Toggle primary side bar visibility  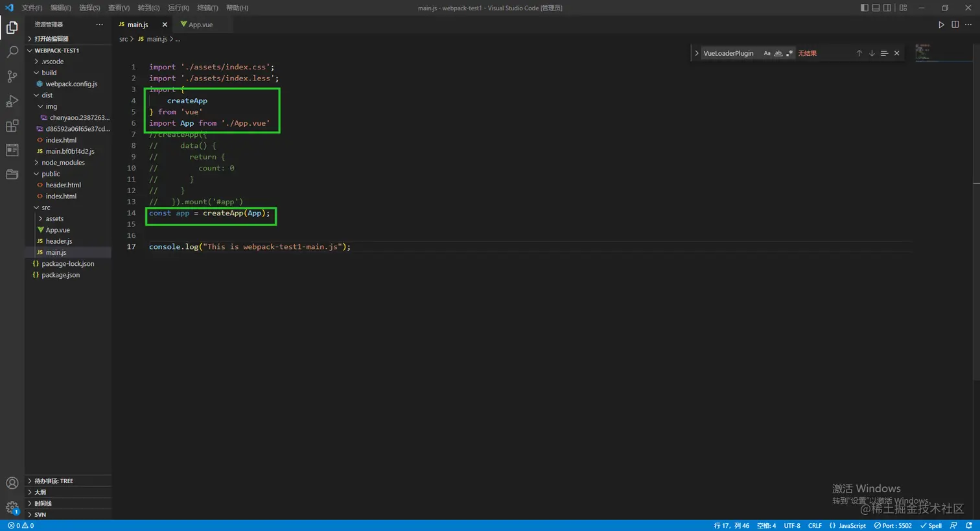coord(864,8)
